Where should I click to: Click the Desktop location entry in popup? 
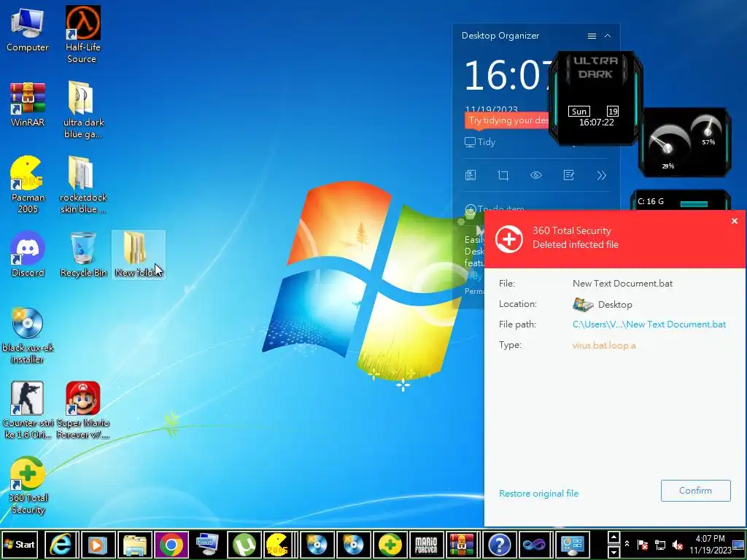[602, 304]
